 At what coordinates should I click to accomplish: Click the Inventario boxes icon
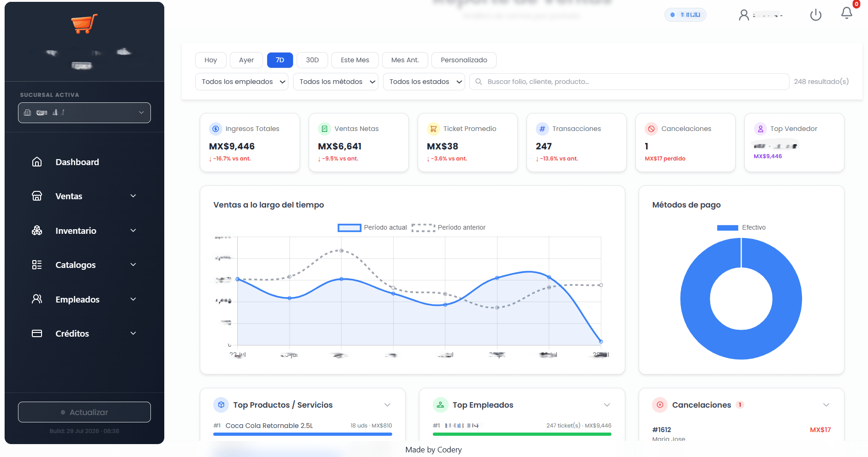point(37,231)
